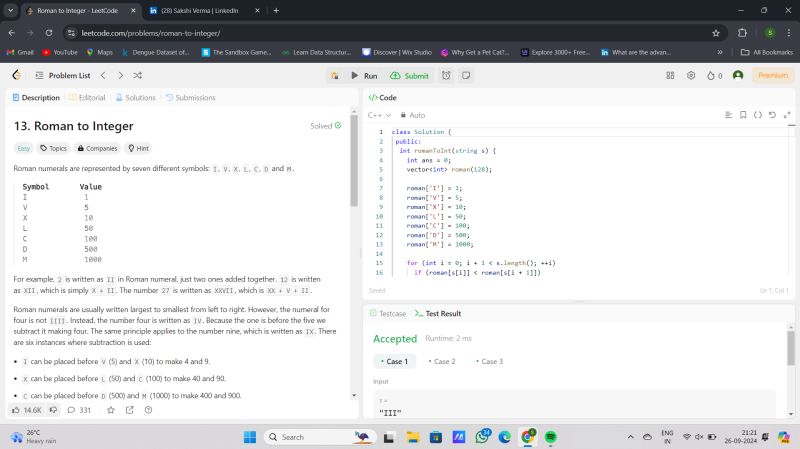Click the address bar URL
Image resolution: width=800 pixels, height=449 pixels.
(x=151, y=33)
